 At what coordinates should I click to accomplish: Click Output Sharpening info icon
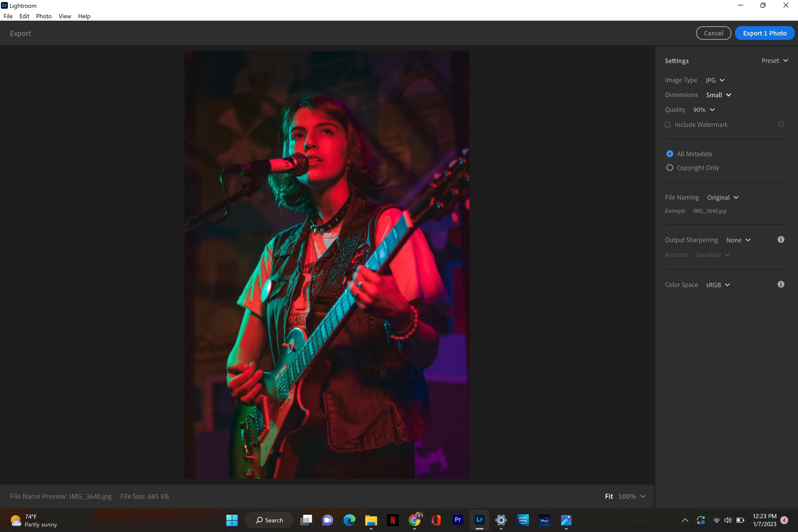coord(781,240)
